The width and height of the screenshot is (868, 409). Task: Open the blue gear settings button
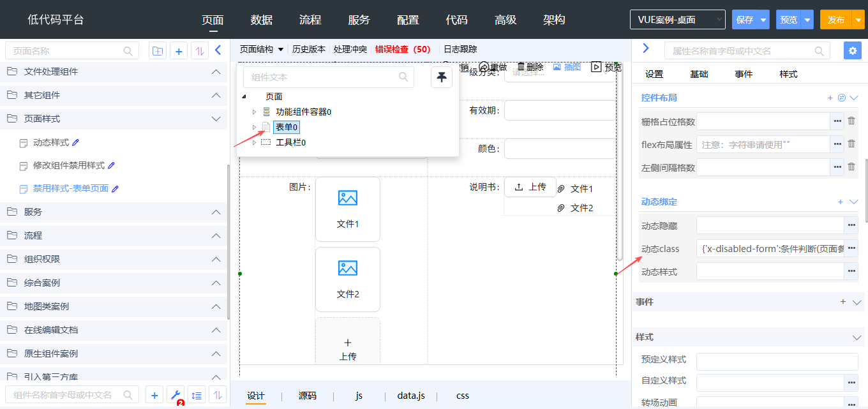click(x=852, y=51)
